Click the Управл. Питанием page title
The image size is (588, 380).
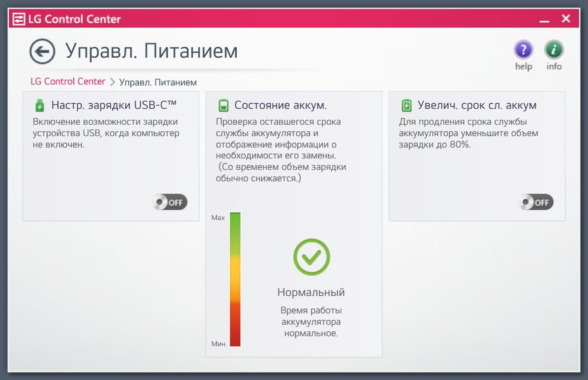(151, 51)
